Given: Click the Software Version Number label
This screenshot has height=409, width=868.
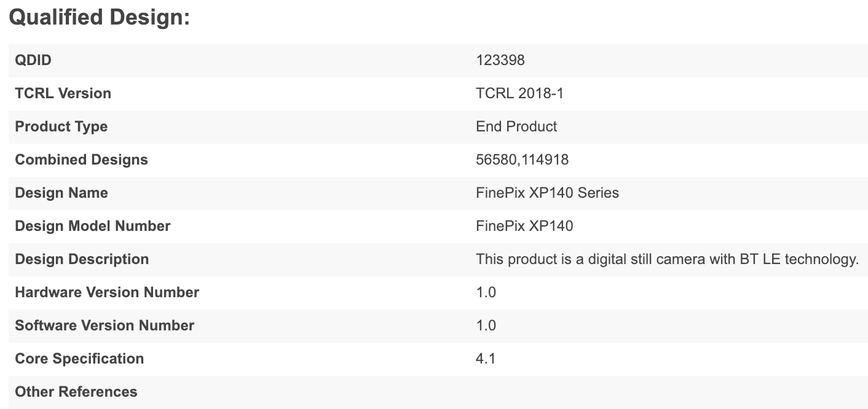Looking at the screenshot, I should [105, 325].
